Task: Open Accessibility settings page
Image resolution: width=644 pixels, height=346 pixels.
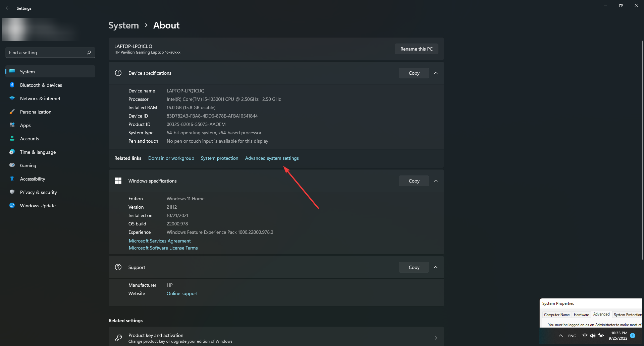Action: click(50, 179)
